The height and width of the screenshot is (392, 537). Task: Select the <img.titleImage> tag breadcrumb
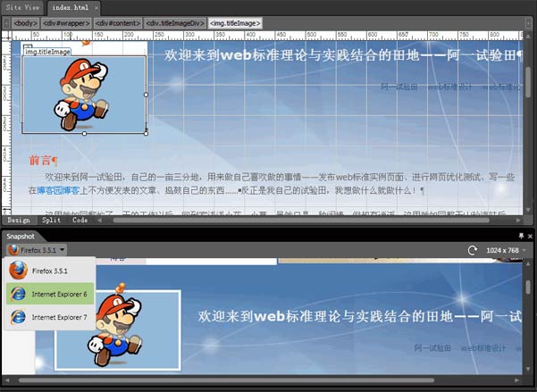(235, 23)
